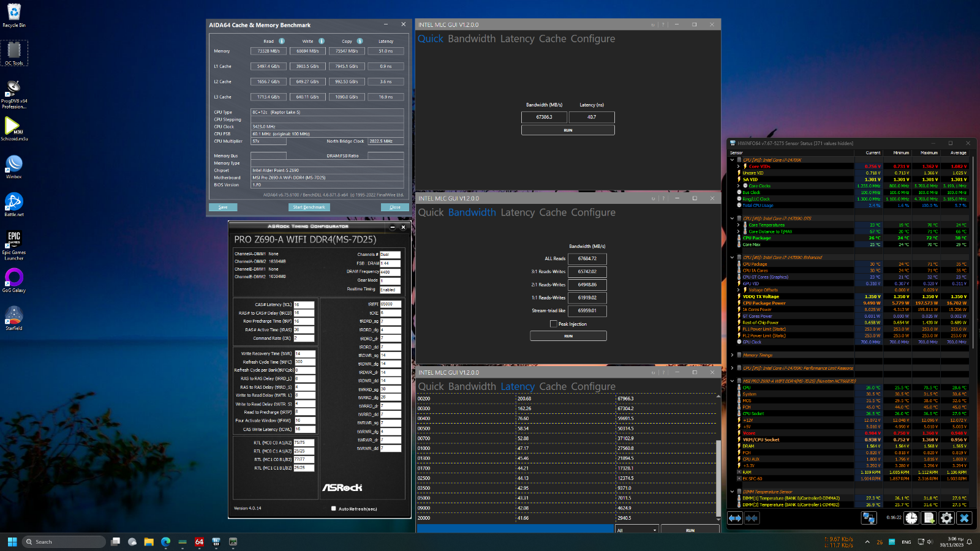980x551 pixels.
Task: Launch the Starfield desktop shortcut
Action: 13,318
